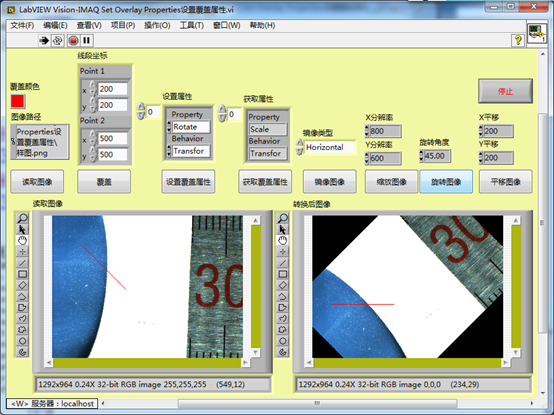554x415 pixels.
Task: Click the 读取图像 button
Action: [x=37, y=182]
